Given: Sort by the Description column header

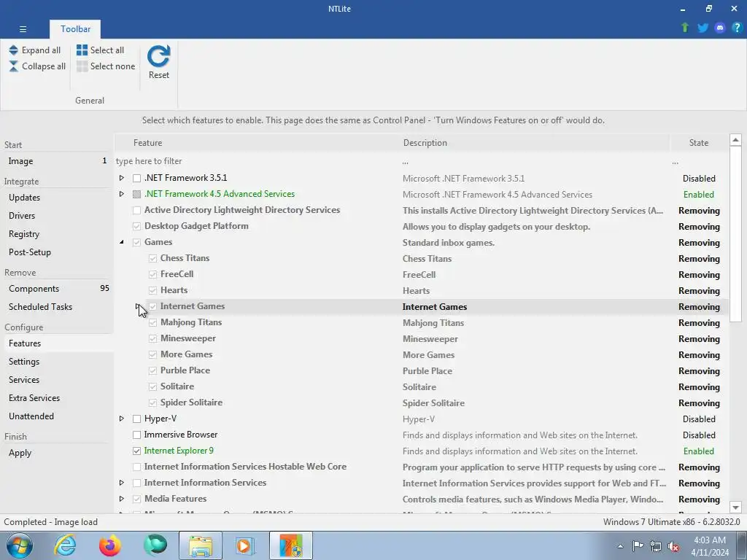Looking at the screenshot, I should 535,143.
